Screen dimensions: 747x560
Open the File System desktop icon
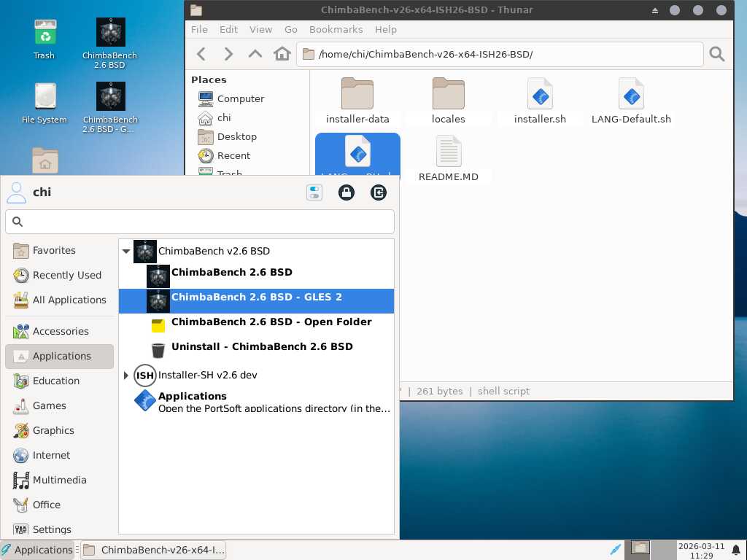tap(44, 104)
